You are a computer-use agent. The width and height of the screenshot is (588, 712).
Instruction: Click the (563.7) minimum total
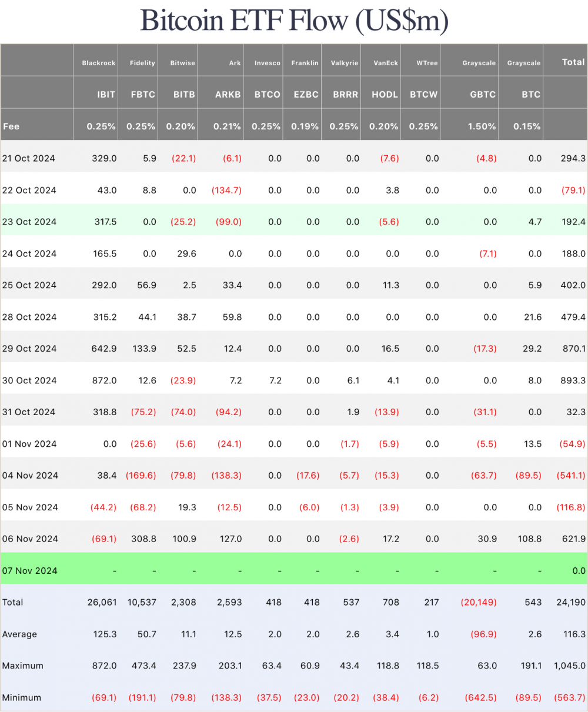pyautogui.click(x=570, y=698)
